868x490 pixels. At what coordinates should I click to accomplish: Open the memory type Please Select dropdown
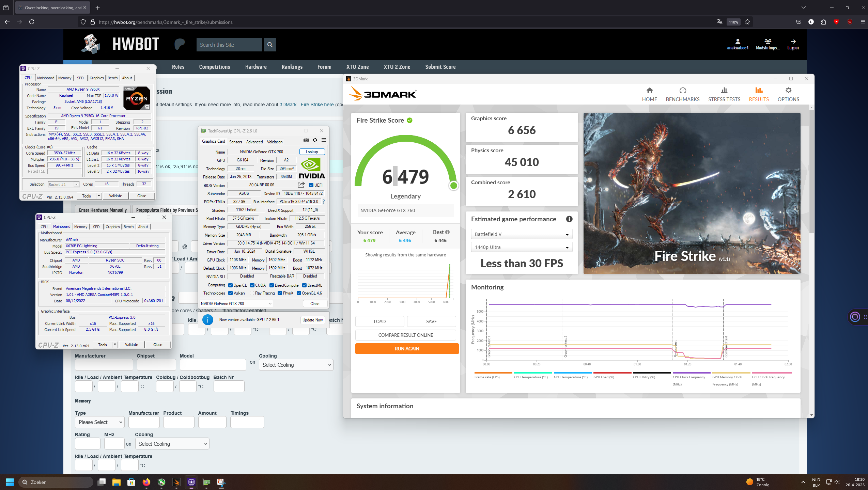click(x=99, y=422)
